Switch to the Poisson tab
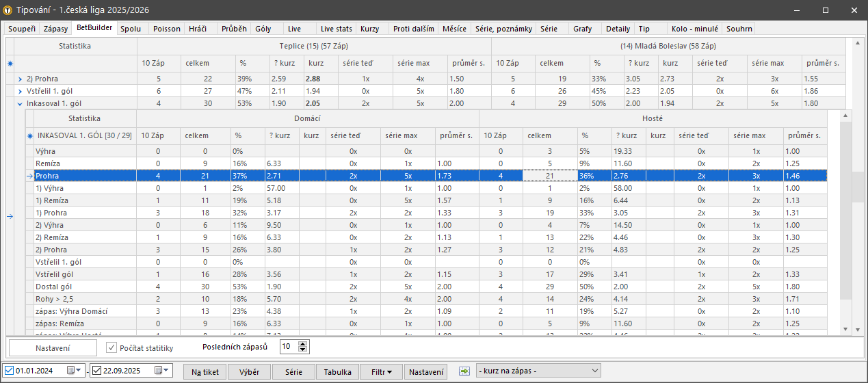This screenshot has width=868, height=383. point(167,29)
